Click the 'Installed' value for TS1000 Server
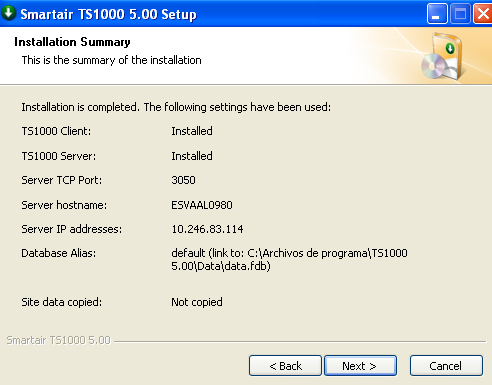The image size is (492, 385). (192, 156)
